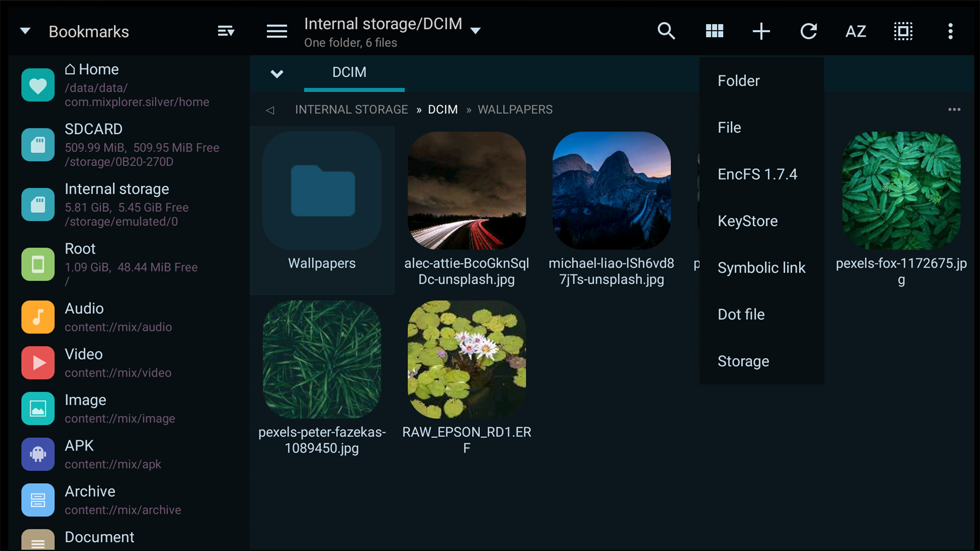Open the hamburger navigation drawer
Image resolution: width=980 pixels, height=551 pixels.
(x=277, y=31)
